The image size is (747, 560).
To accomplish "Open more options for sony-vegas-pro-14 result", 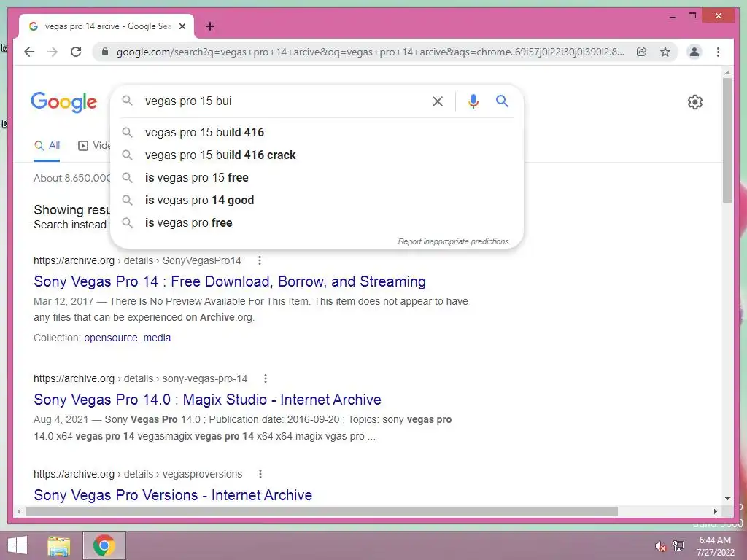I will [266, 378].
